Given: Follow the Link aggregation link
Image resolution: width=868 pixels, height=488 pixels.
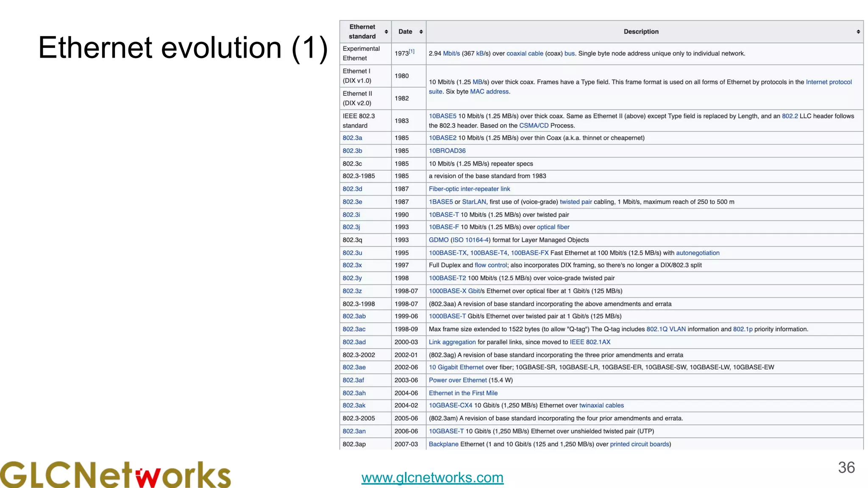Looking at the screenshot, I should coord(452,342).
